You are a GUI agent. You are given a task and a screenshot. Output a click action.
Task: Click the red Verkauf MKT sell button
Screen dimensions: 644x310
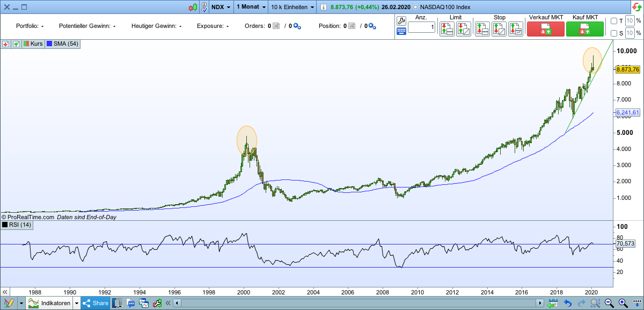[x=546, y=28]
